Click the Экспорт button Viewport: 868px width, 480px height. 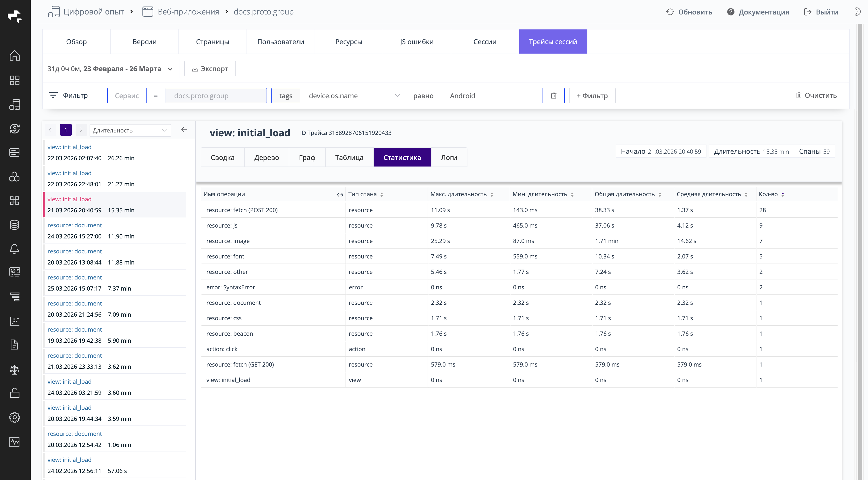tap(210, 69)
